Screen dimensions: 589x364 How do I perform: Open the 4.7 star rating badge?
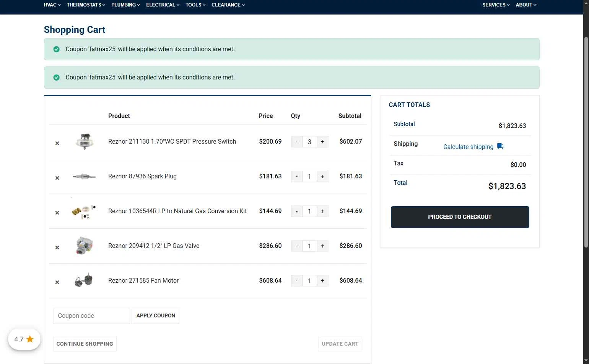[x=24, y=339]
